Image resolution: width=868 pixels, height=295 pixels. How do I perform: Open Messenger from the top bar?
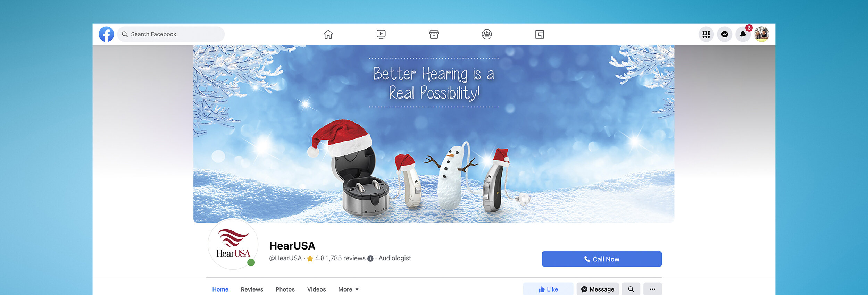click(x=725, y=34)
